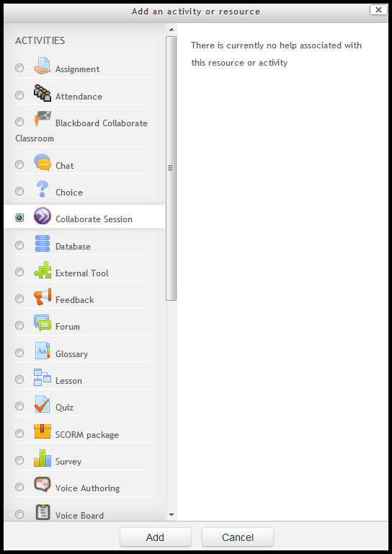This screenshot has height=554, width=392.
Task: Close the Add an activity dialog
Action: [x=378, y=10]
